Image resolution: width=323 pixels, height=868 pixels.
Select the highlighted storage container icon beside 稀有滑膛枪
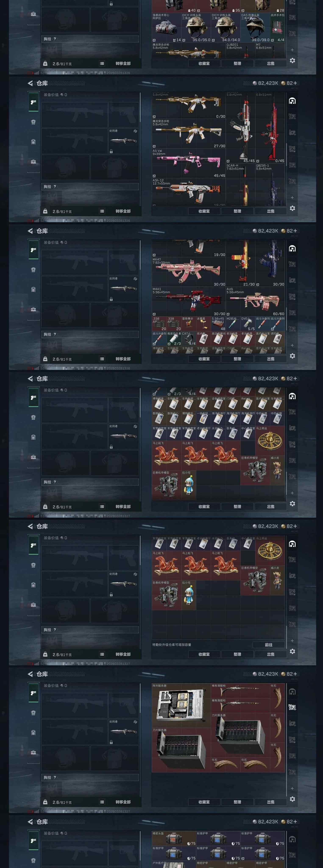click(x=292, y=707)
